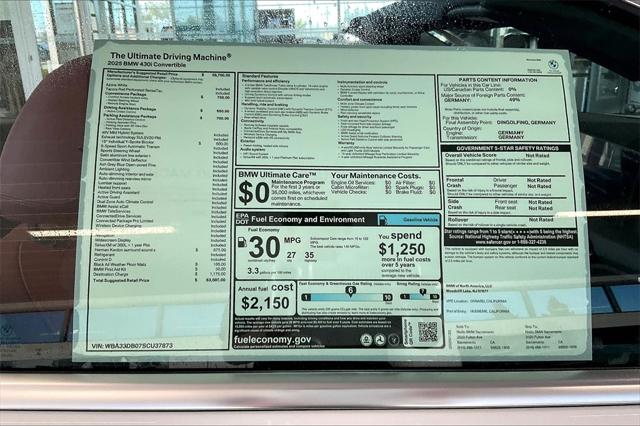Click the middle agency seal beside fueleconomy.gov
This screenshot has width=640, height=426.
pos(380,339)
